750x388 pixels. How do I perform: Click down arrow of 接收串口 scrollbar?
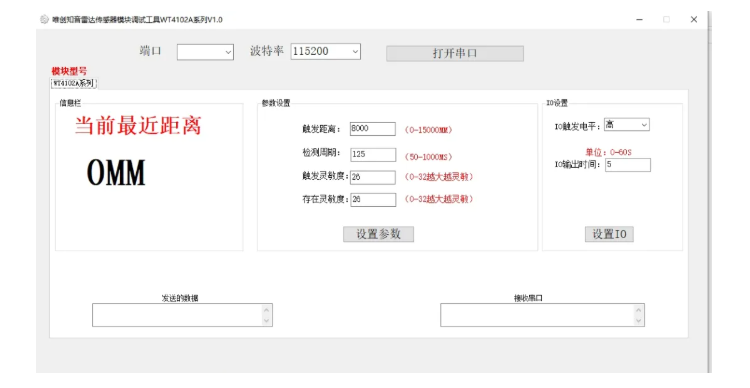639,321
